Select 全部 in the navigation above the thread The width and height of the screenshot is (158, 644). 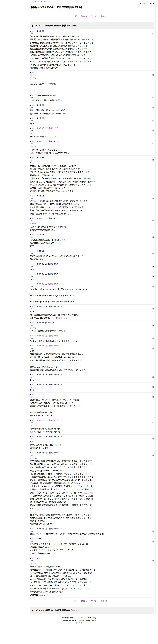[x=75, y=16]
